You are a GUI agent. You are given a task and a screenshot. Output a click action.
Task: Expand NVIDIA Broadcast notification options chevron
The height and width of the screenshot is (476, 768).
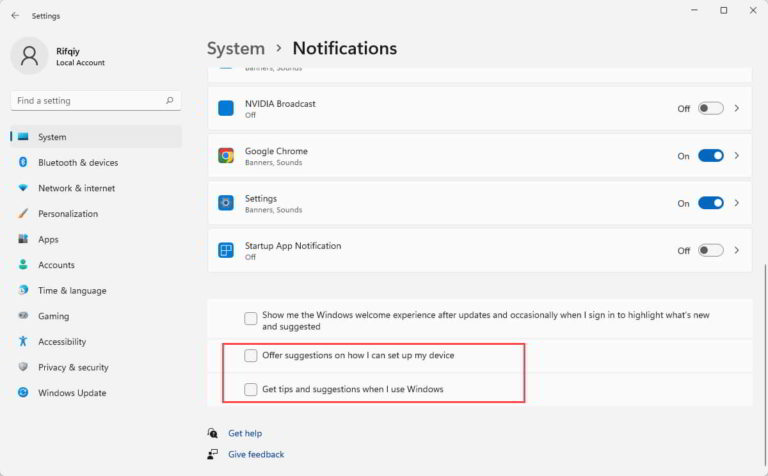click(x=737, y=108)
